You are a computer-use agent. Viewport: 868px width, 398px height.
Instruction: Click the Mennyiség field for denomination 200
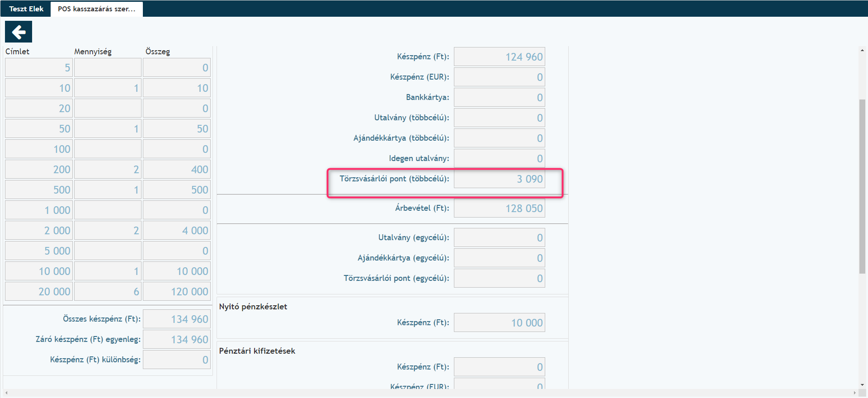coord(108,170)
